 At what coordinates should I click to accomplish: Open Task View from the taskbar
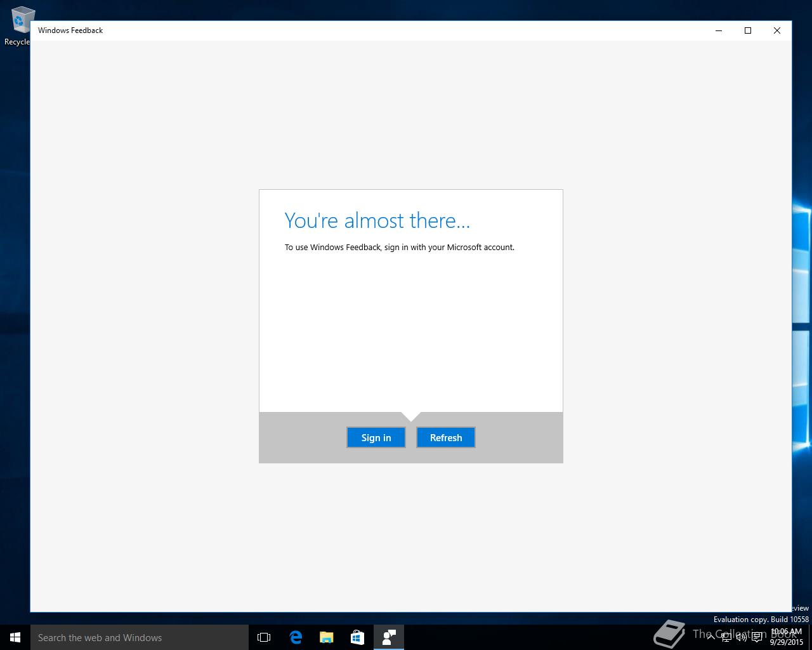pos(264,637)
